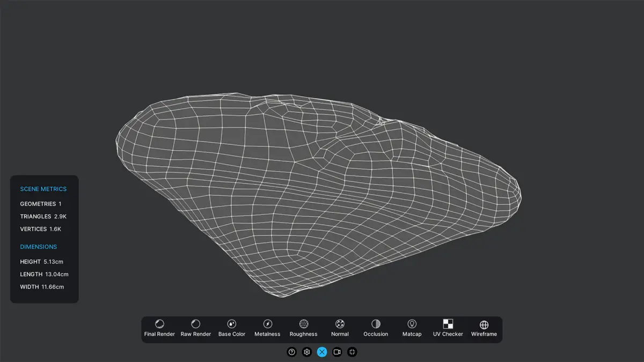Switch to Raw Render mode
This screenshot has width=644, height=362.
(x=195, y=328)
